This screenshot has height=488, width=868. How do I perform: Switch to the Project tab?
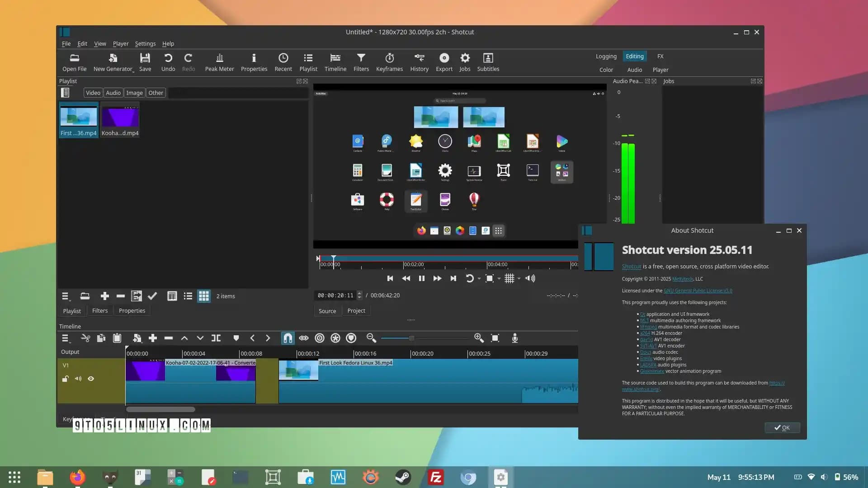(x=356, y=311)
